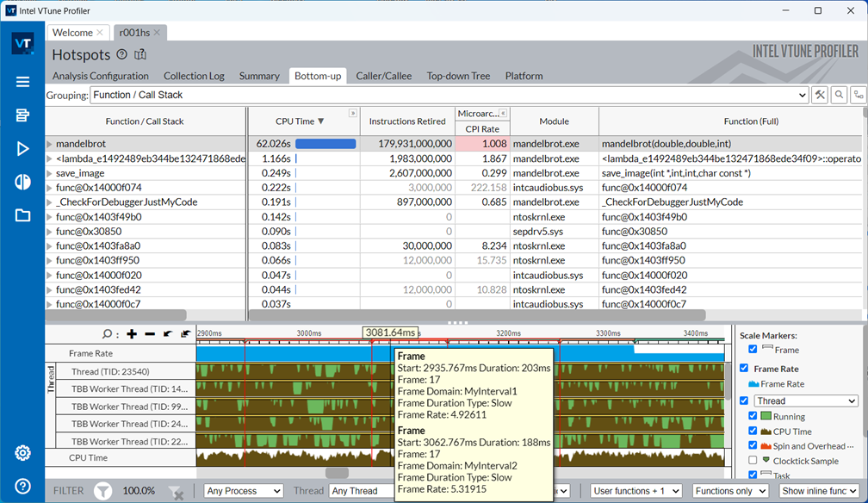Open the Compare results icon in sidebar
Screen dimensions: 868x503
pos(22,182)
